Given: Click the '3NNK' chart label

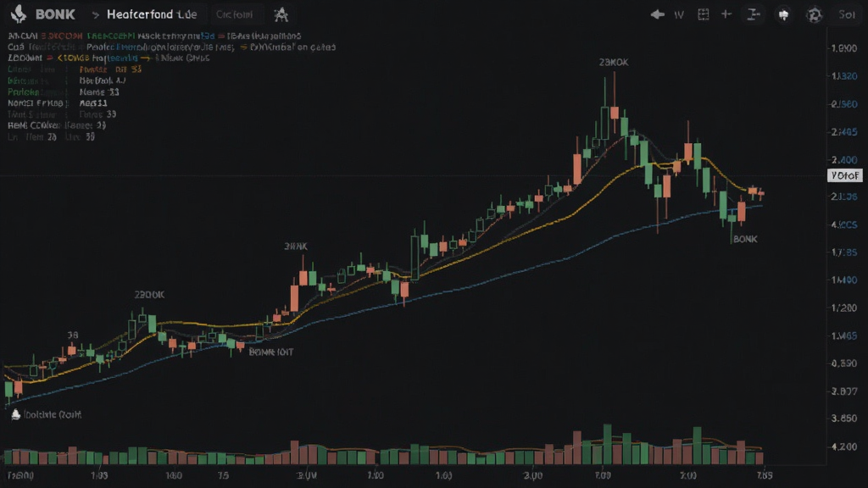Looking at the screenshot, I should point(296,247).
